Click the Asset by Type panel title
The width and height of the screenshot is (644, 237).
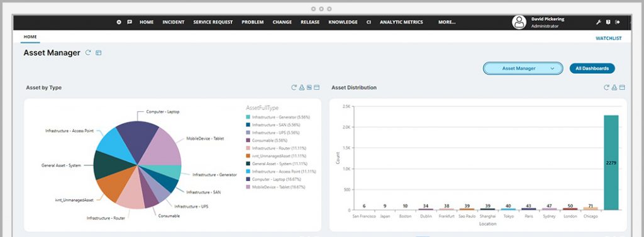click(x=44, y=87)
